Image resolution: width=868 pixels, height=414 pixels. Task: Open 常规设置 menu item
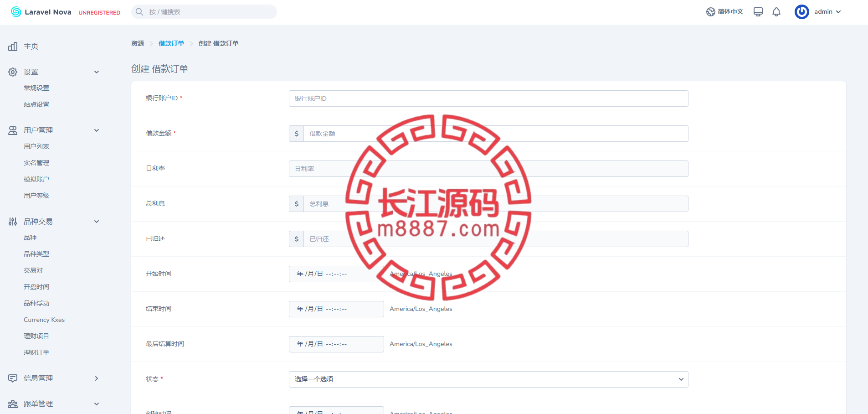click(36, 88)
